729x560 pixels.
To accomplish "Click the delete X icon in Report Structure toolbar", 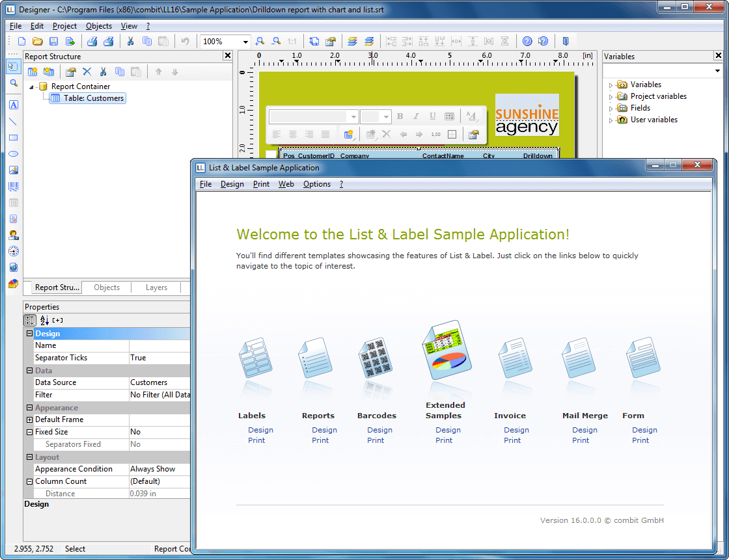I will [87, 72].
